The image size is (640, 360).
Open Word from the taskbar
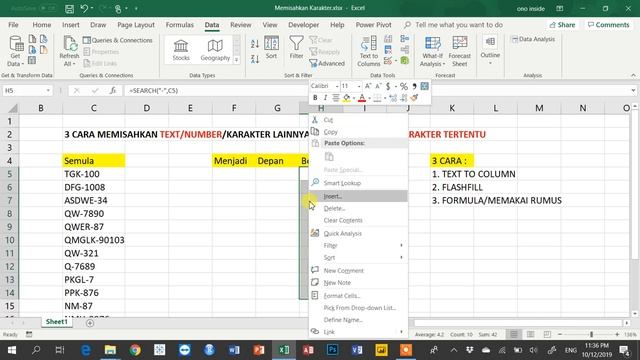234,350
